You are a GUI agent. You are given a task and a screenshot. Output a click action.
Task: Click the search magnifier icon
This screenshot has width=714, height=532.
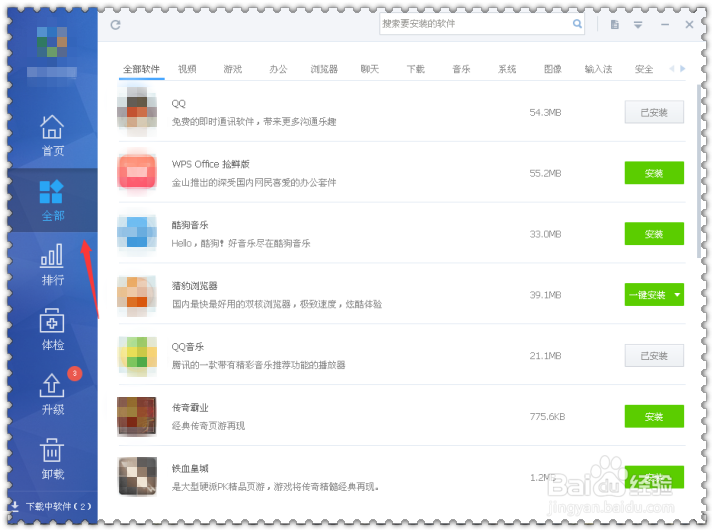click(577, 24)
